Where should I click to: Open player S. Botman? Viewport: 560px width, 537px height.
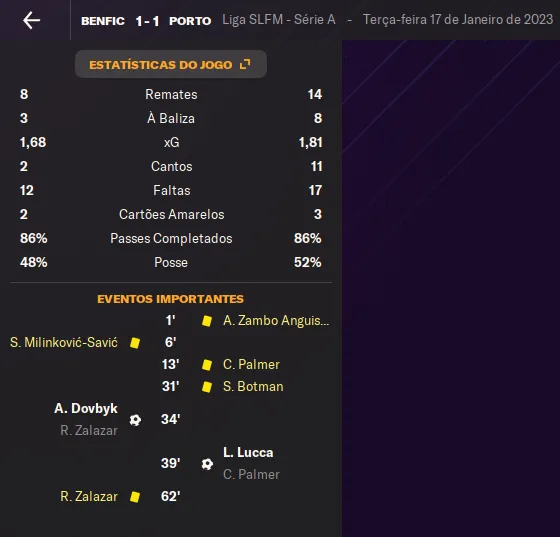coord(253,387)
